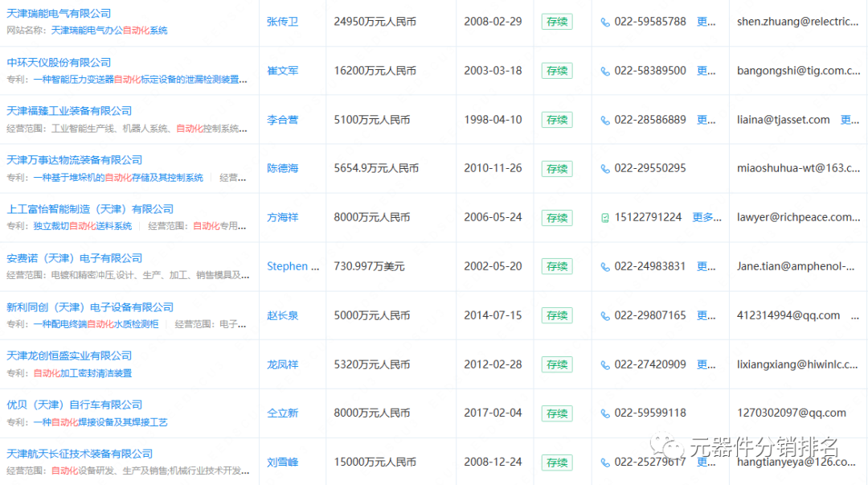Select founding date 2014-07-15
This screenshot has width=868, height=485.
[x=493, y=315]
